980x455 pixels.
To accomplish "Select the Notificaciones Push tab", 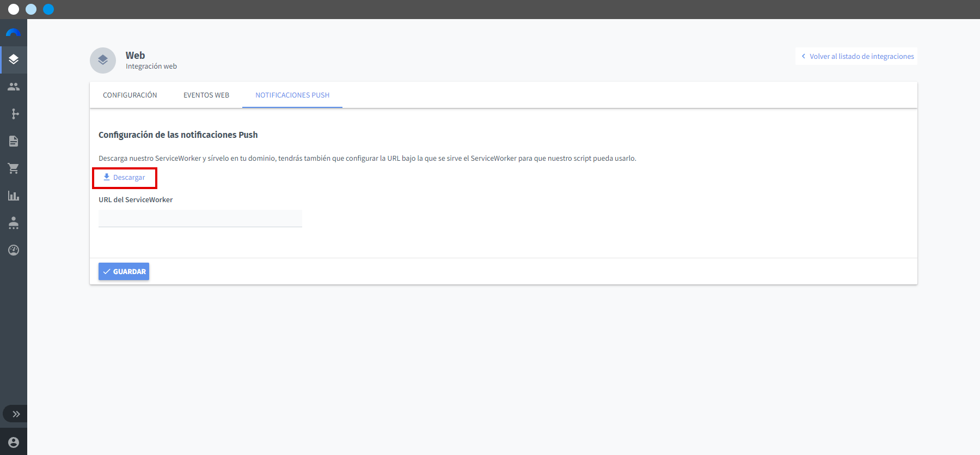I will [x=292, y=95].
